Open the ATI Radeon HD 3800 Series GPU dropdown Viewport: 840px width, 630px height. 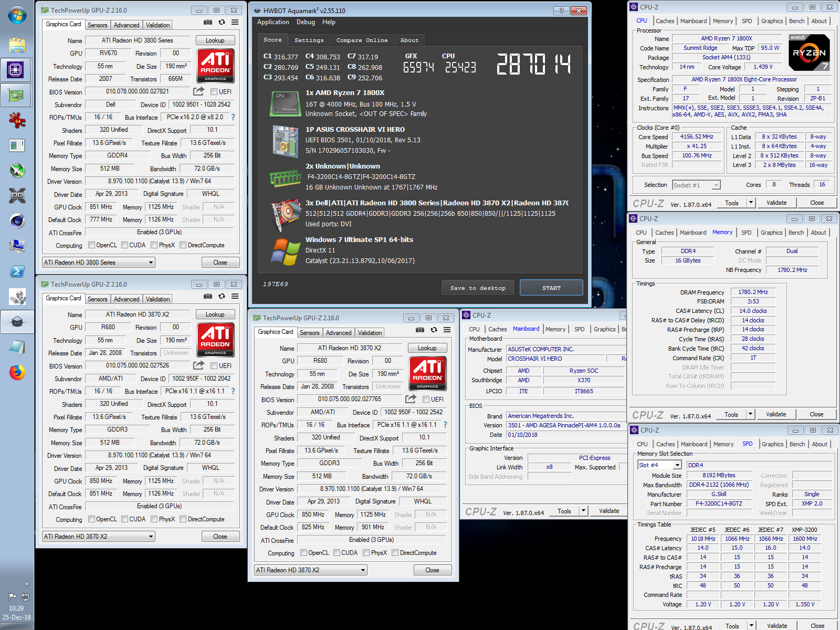(x=99, y=262)
